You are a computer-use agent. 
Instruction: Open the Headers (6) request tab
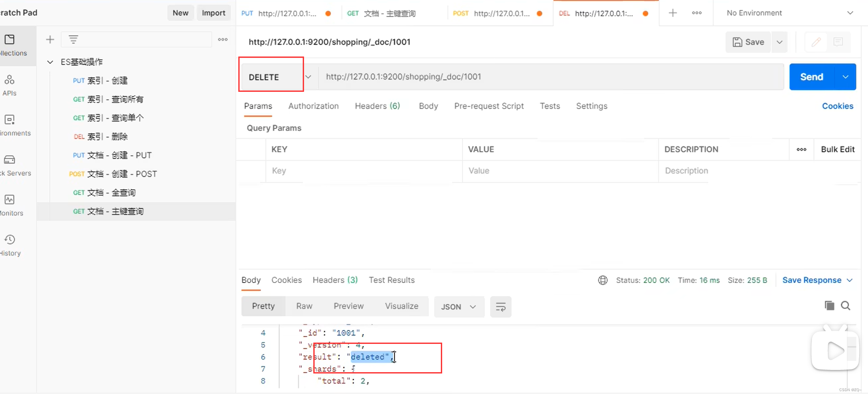coord(377,106)
